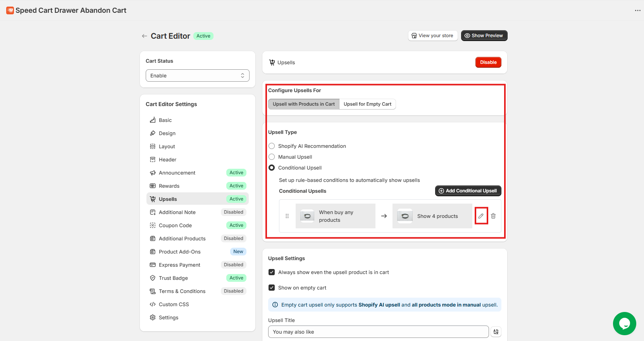The image size is (644, 341).
Task: Click the three-dot menu at top right
Action: click(637, 10)
